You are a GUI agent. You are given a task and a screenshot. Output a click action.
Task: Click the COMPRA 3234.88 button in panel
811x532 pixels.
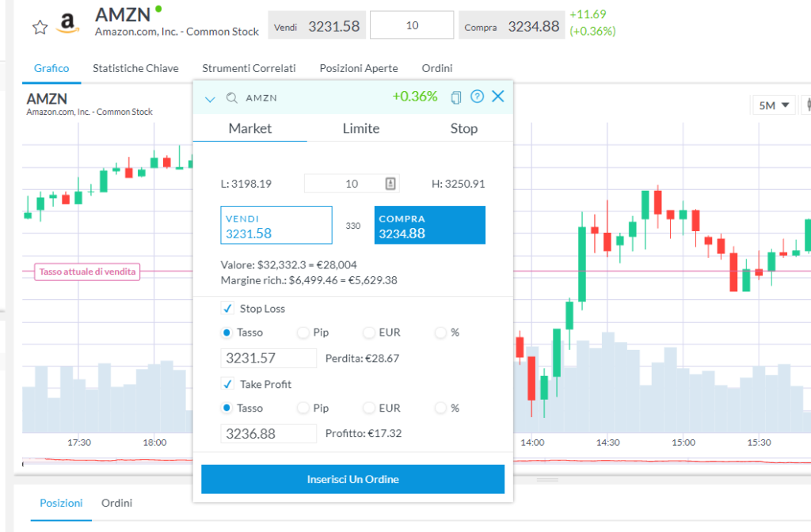tap(430, 225)
